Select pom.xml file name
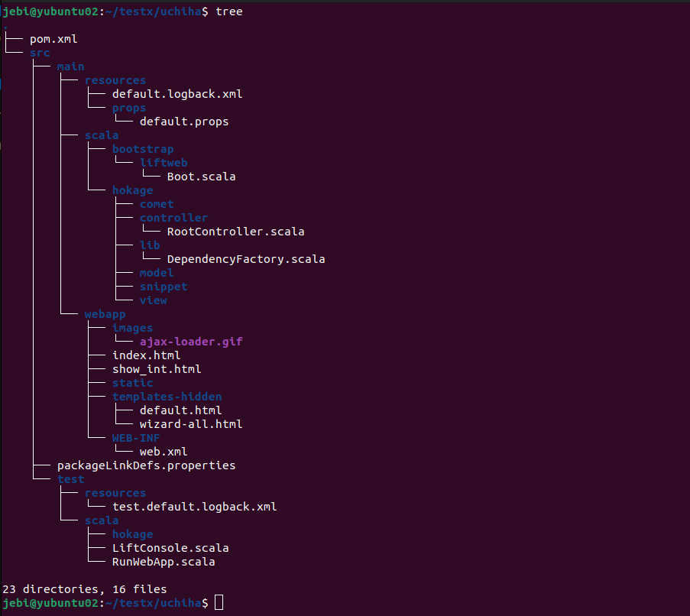The height and width of the screenshot is (616, 690). [x=53, y=39]
